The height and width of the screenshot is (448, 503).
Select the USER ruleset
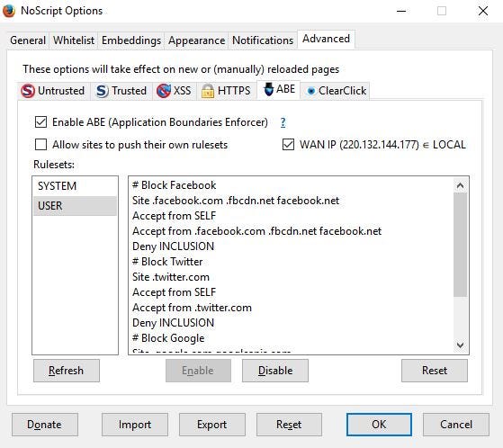tap(75, 206)
